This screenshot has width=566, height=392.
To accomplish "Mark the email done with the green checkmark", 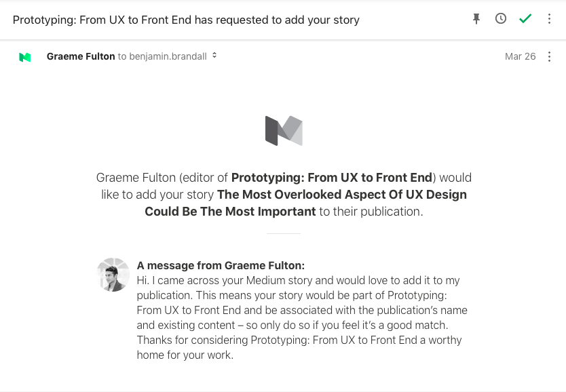I will [x=525, y=19].
